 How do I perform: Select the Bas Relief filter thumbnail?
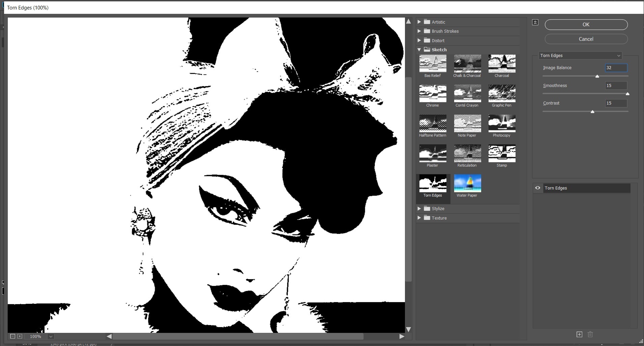[433, 63]
